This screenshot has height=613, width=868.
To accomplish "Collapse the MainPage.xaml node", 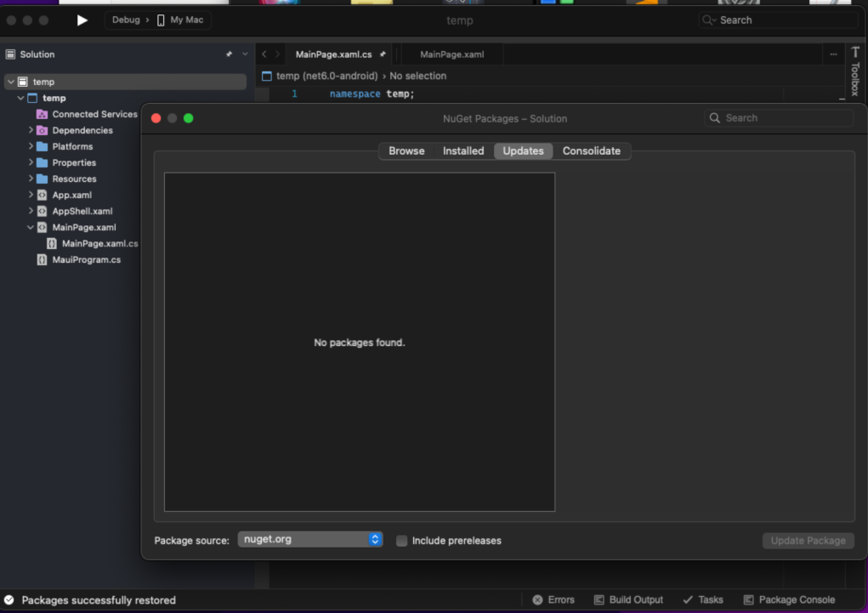I will coord(30,227).
